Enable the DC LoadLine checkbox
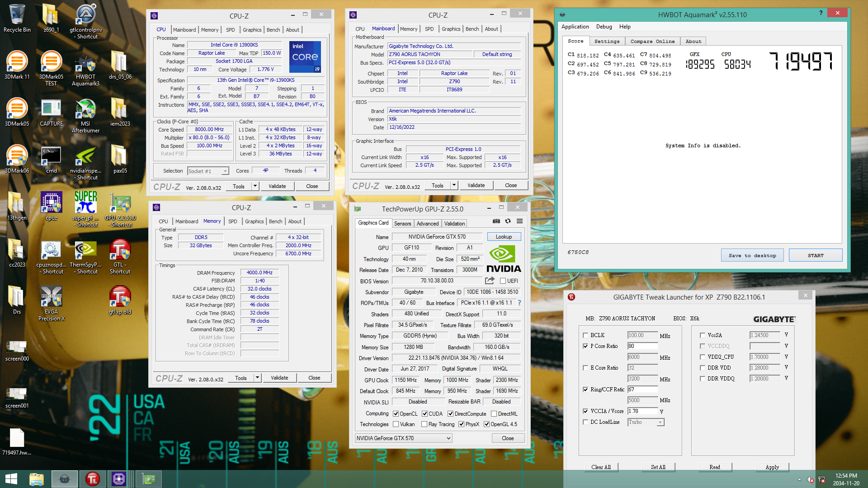 (585, 422)
